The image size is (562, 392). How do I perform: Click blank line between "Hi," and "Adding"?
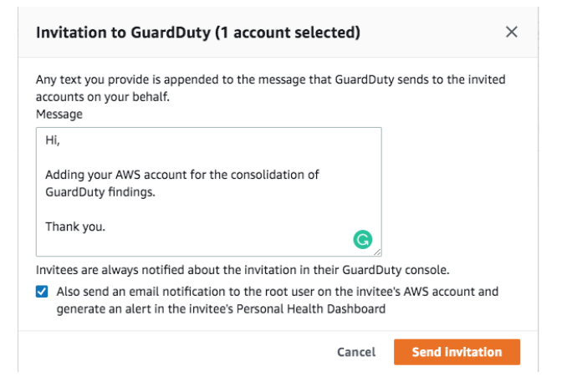167,159
